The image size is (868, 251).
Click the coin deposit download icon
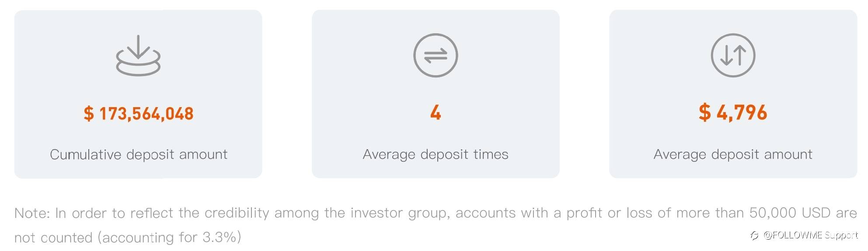pos(138,55)
